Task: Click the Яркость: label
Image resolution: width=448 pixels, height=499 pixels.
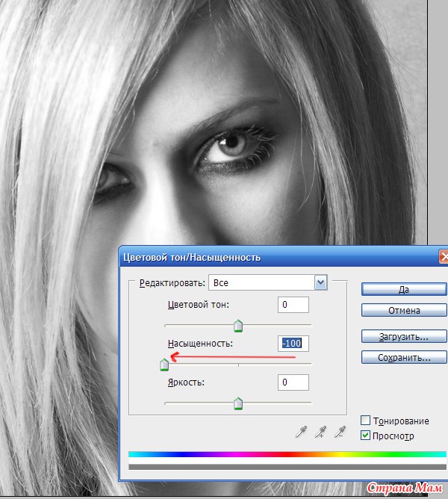Action: [x=186, y=382]
